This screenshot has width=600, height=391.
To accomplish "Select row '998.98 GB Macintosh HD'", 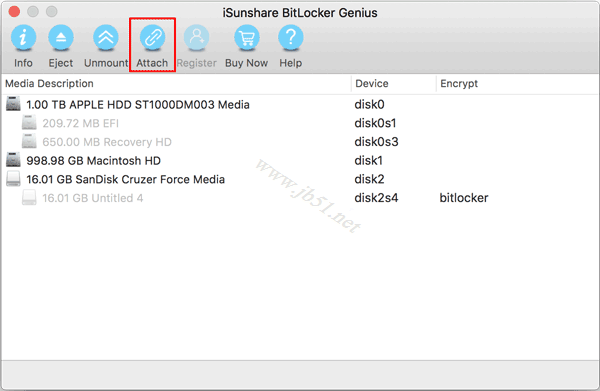I will tap(300, 161).
